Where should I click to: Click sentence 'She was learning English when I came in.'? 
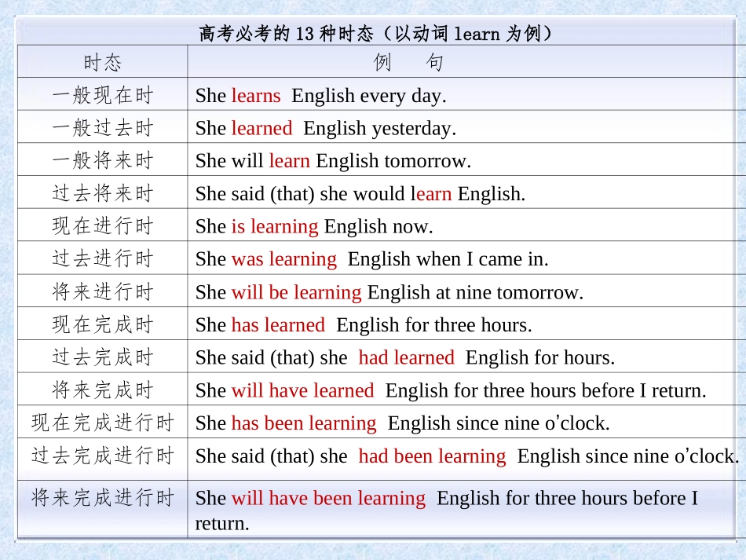371,260
